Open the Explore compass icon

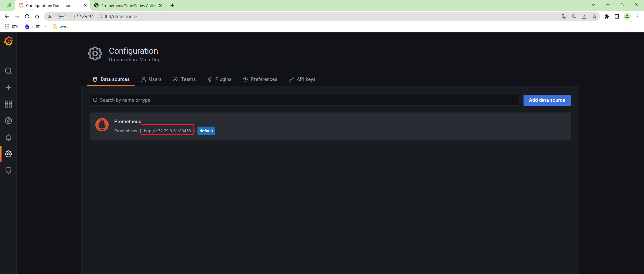tap(8, 121)
